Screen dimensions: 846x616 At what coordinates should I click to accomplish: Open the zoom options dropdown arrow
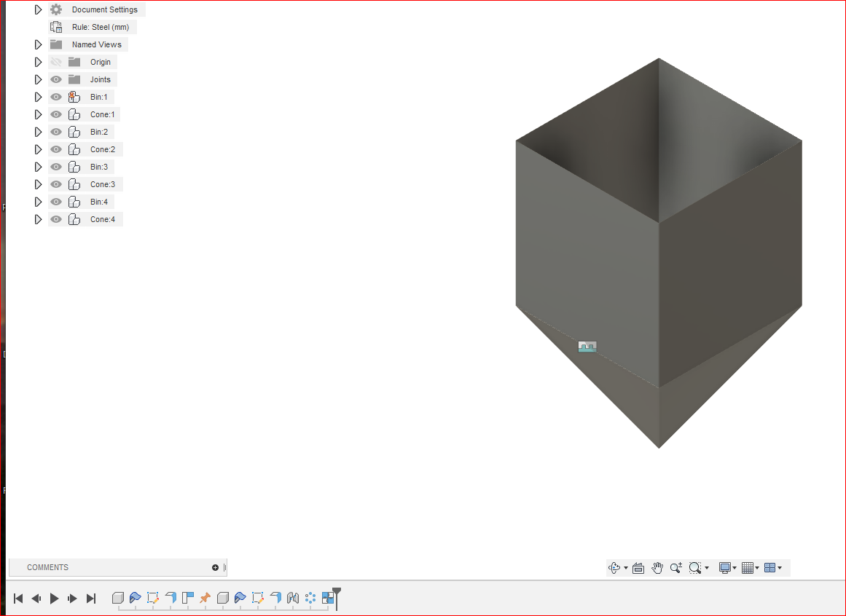point(707,568)
